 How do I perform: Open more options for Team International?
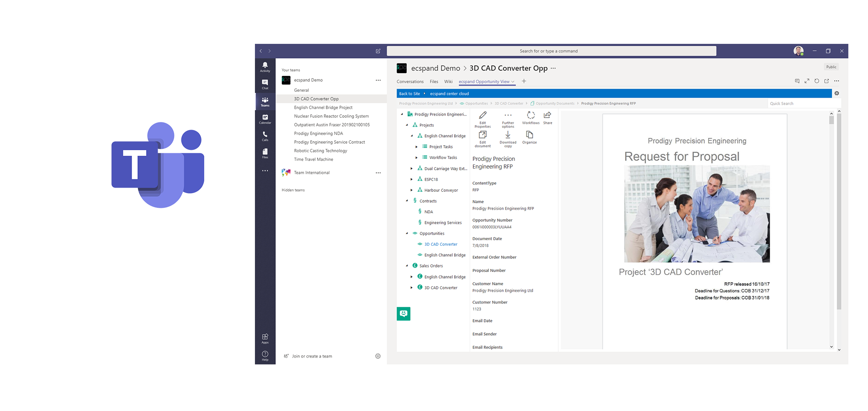pyautogui.click(x=378, y=173)
